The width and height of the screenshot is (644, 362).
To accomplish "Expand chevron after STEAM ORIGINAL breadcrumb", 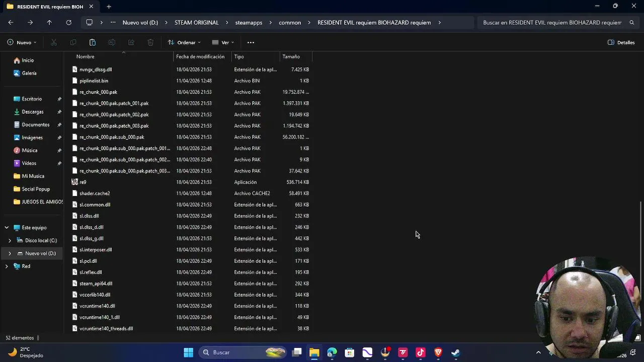I will click(227, 23).
